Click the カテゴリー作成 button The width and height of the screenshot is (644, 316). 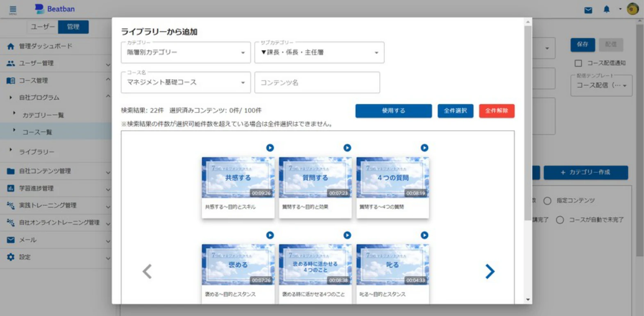coord(586,172)
